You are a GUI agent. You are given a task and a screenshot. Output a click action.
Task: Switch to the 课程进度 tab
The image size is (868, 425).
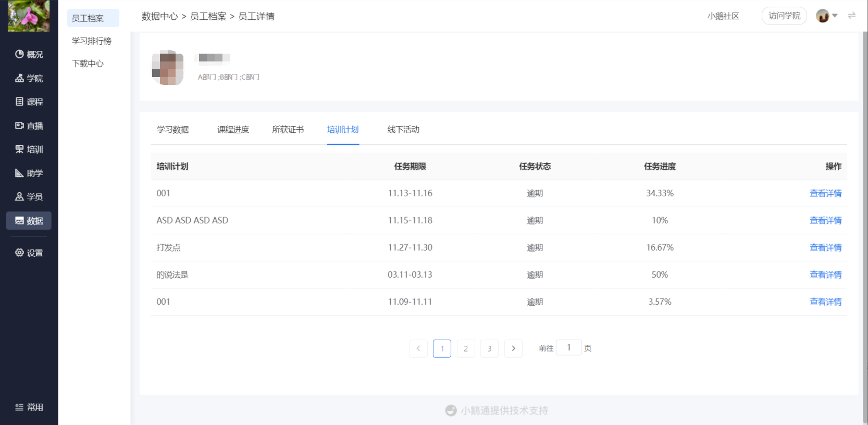[x=233, y=130]
